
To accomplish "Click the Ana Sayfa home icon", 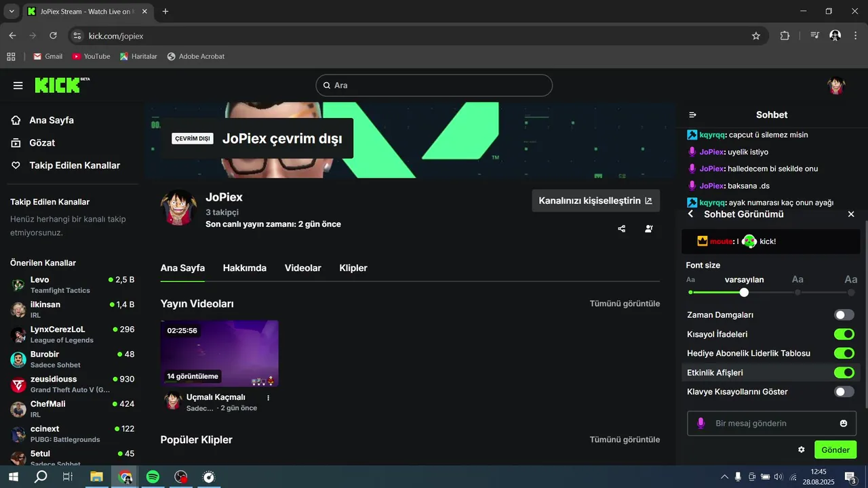I will tap(16, 120).
